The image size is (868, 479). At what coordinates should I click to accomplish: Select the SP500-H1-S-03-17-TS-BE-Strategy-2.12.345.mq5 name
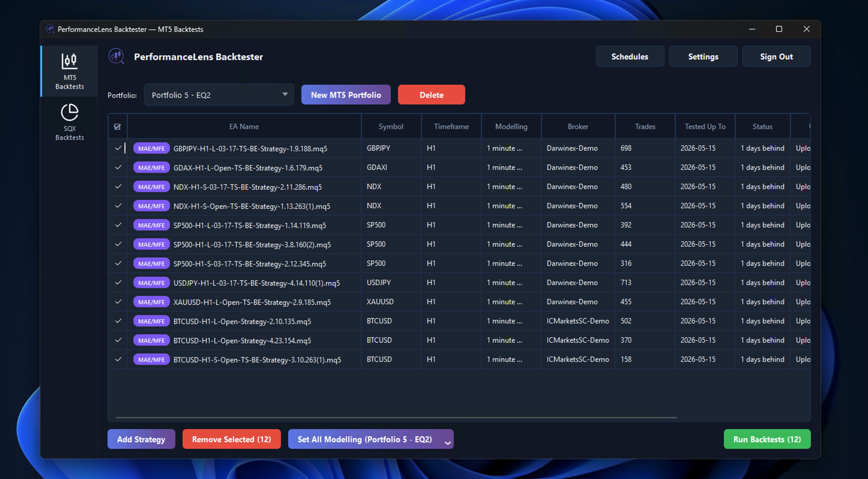(x=250, y=264)
